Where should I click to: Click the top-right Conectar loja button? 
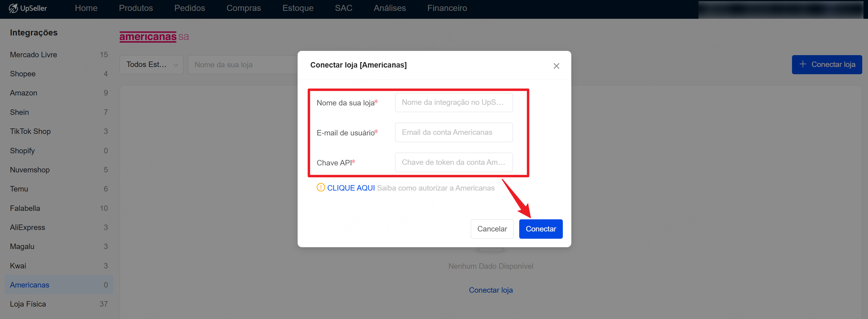(827, 65)
